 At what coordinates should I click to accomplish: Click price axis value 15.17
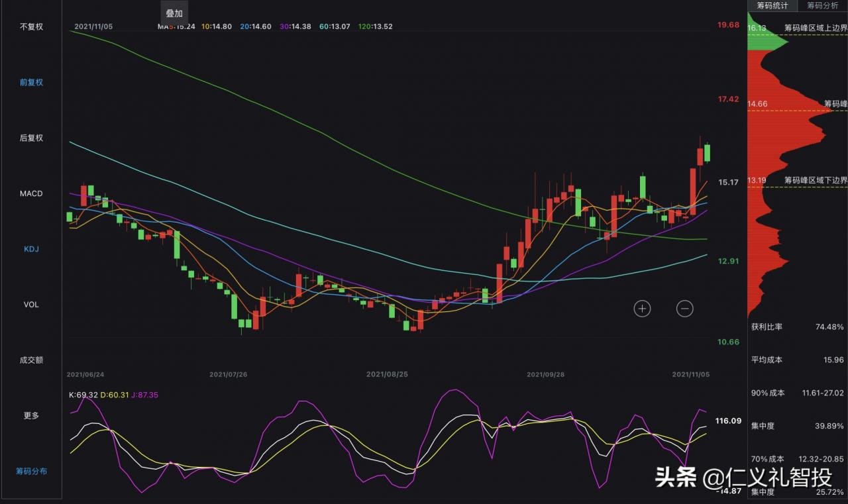(x=728, y=182)
